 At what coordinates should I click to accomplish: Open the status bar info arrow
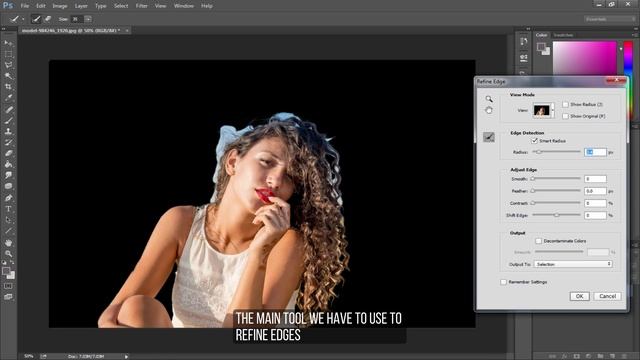126,357
